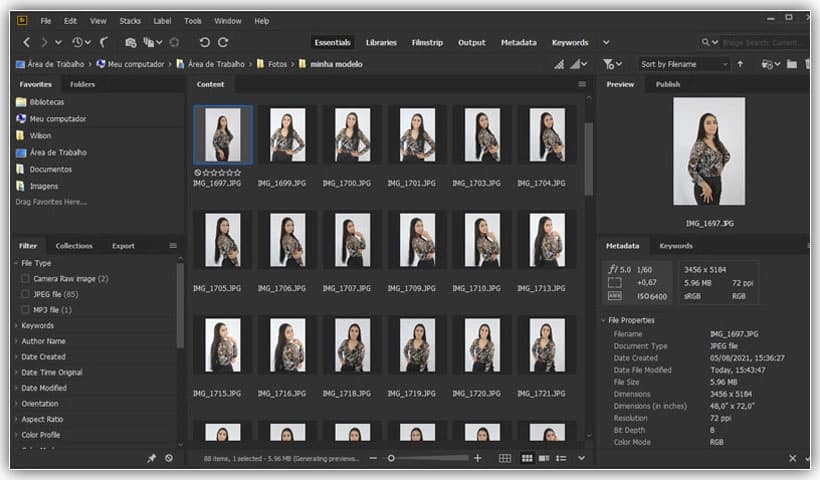The width and height of the screenshot is (820, 480).
Task: Switch to the Folders tab
Action: point(83,84)
